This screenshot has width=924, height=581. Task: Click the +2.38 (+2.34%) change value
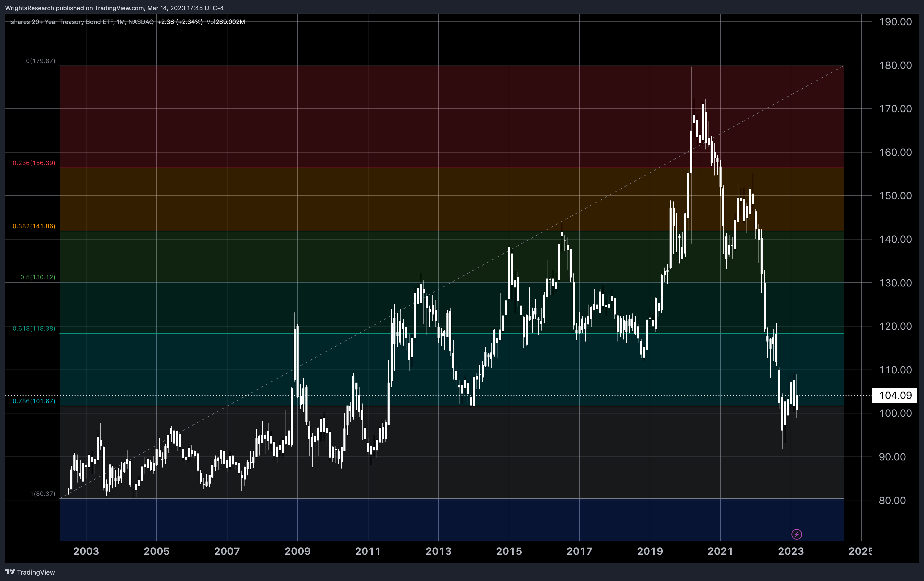[180, 22]
